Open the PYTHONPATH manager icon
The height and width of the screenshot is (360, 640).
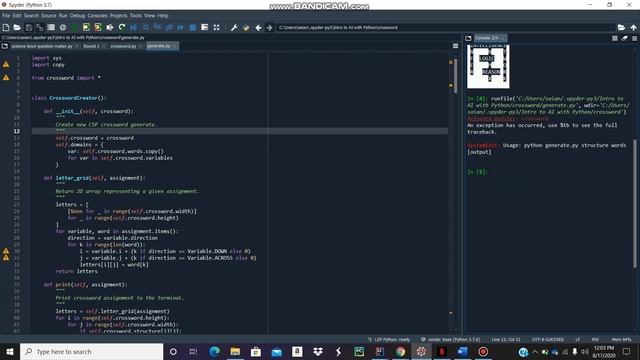click(x=246, y=27)
